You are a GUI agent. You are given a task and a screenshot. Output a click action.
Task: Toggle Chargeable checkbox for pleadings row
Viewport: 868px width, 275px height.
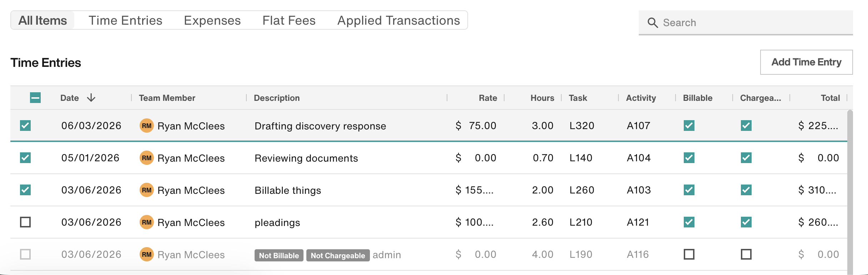[x=746, y=222]
